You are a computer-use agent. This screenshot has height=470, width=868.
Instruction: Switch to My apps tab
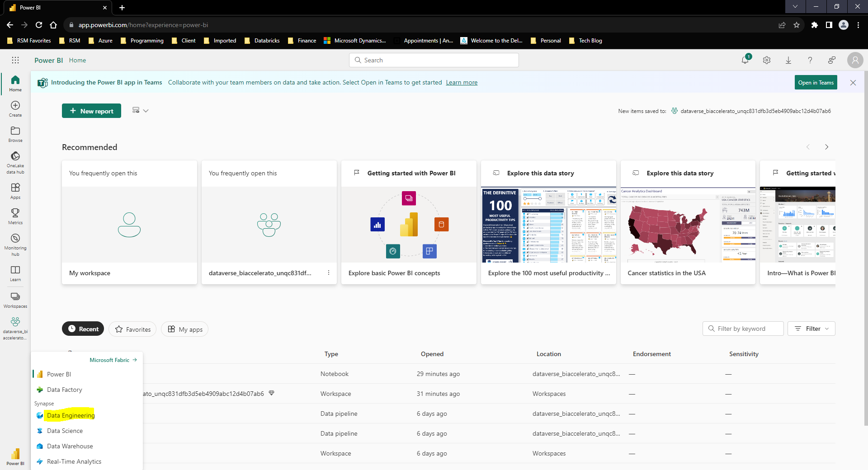[185, 329]
